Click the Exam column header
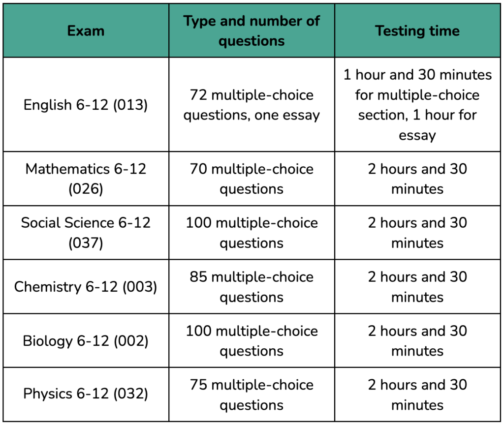 point(86,31)
